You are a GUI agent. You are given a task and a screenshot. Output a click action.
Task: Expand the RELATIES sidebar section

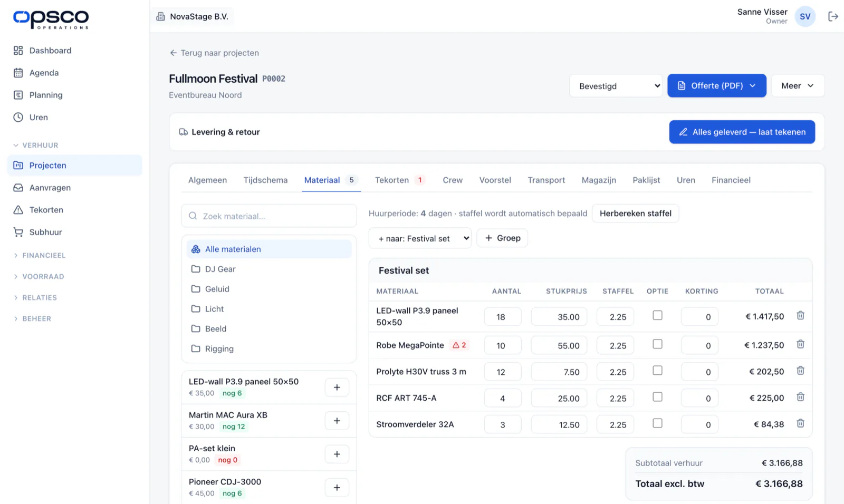[x=35, y=298]
